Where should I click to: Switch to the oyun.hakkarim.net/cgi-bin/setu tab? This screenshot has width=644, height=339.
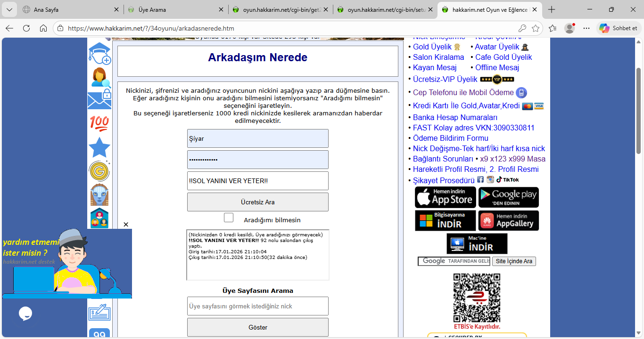pos(384,9)
